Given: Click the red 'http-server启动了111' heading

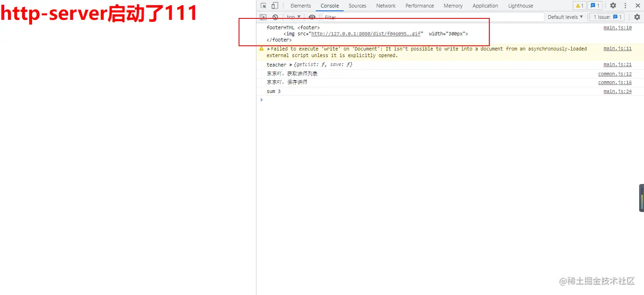Looking at the screenshot, I should [x=99, y=13].
